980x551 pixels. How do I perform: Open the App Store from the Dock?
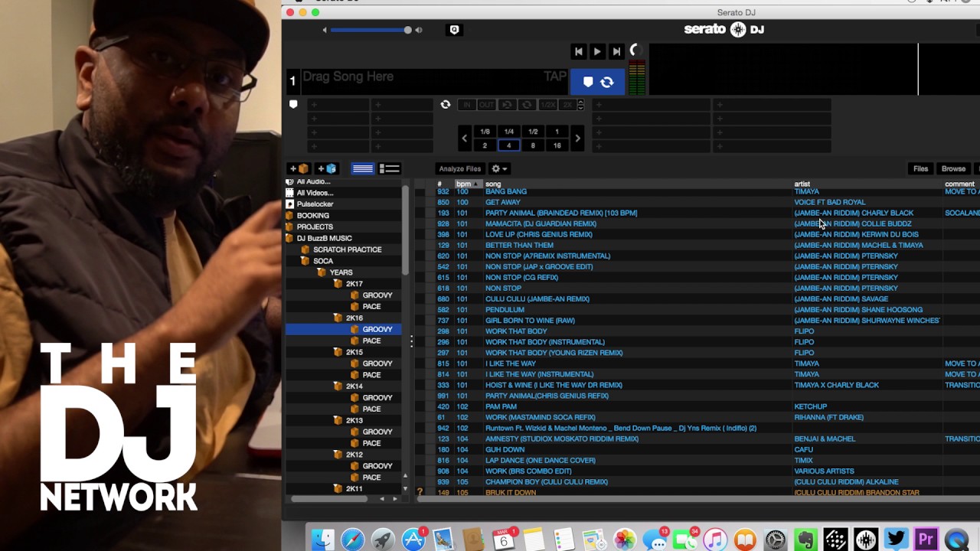point(413,539)
